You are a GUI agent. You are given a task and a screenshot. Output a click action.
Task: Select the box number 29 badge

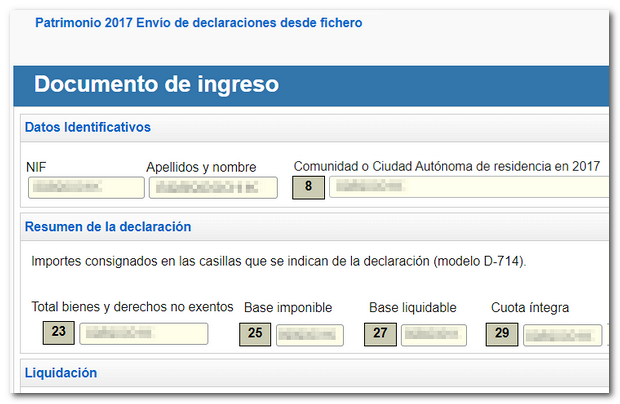(x=502, y=334)
